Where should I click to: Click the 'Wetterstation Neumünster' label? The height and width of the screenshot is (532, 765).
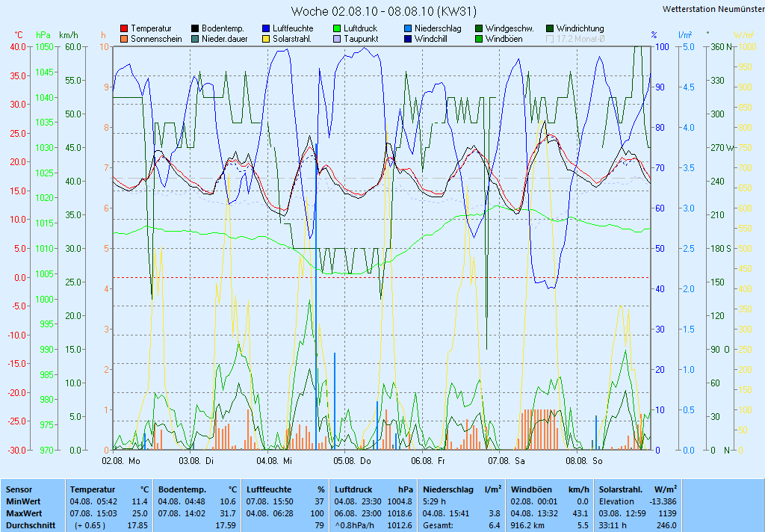tap(713, 9)
